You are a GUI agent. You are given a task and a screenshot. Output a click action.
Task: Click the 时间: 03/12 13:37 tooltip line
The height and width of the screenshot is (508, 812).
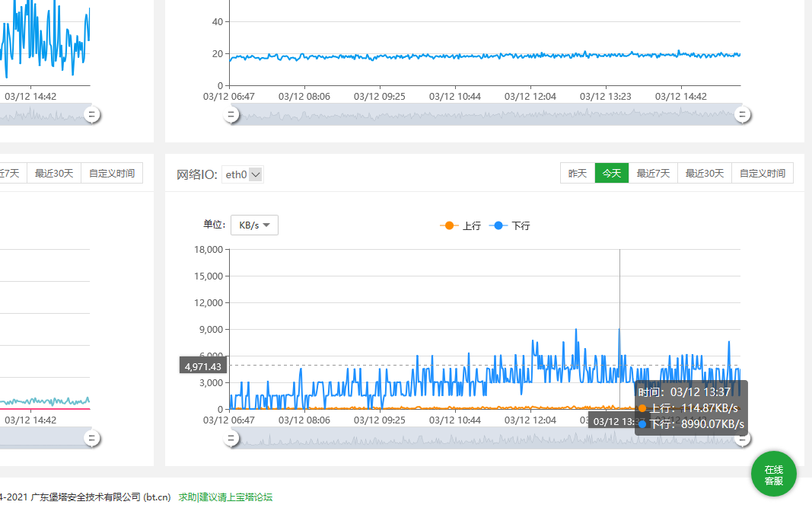[x=684, y=392]
